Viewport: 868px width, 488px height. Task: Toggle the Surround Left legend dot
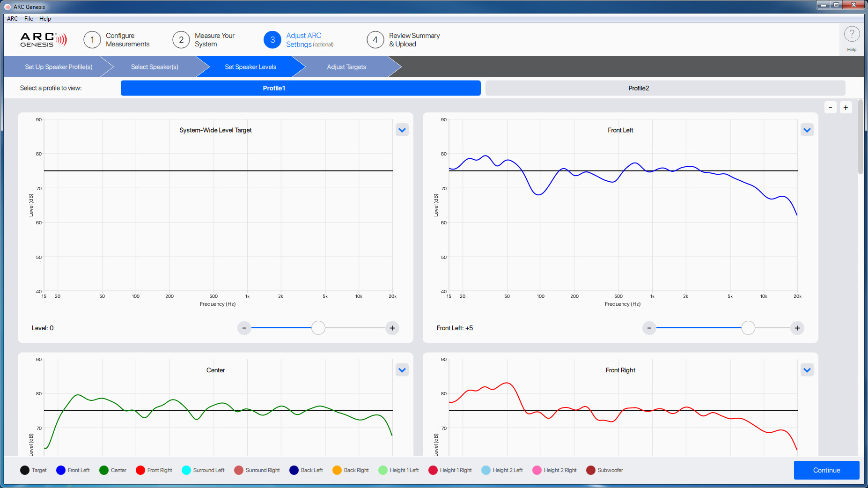pyautogui.click(x=186, y=470)
